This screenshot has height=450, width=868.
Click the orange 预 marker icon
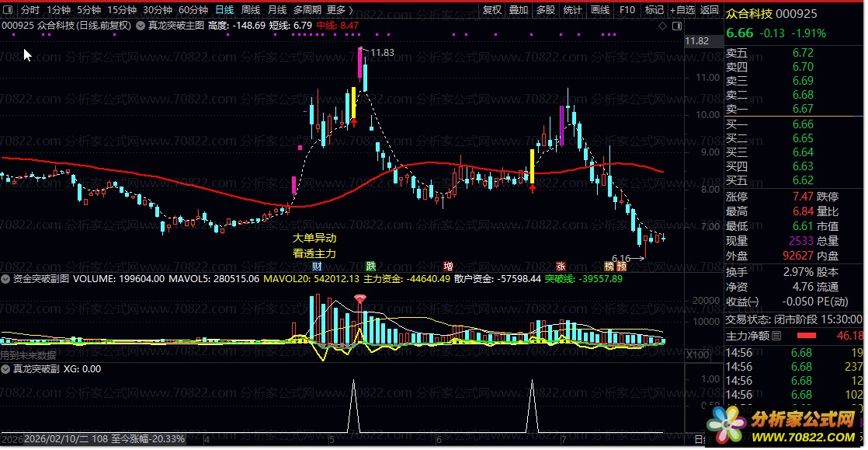click(622, 266)
